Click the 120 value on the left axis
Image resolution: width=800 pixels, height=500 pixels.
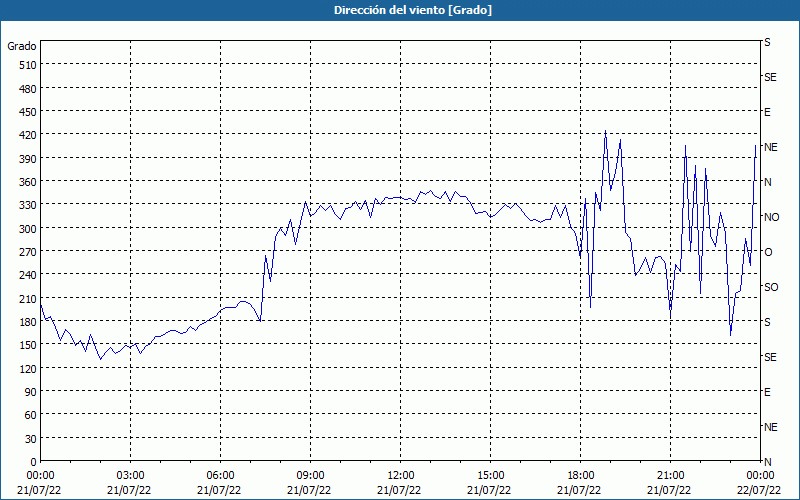point(28,368)
